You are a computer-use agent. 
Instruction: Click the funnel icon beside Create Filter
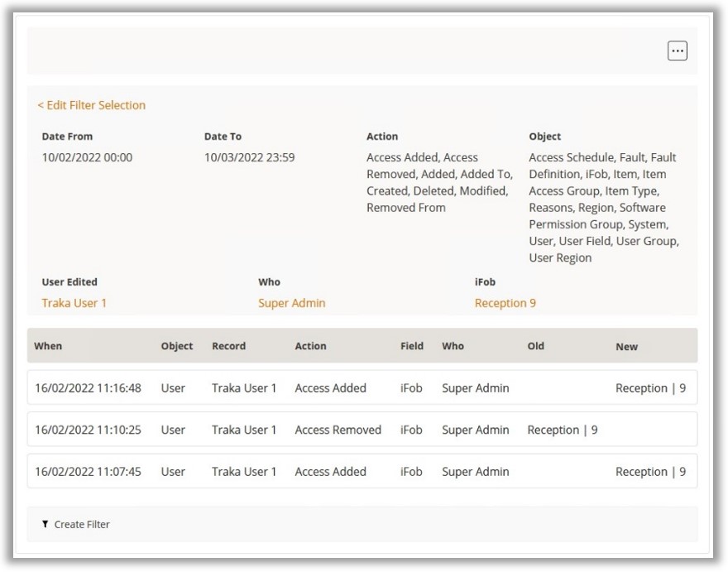click(x=45, y=524)
